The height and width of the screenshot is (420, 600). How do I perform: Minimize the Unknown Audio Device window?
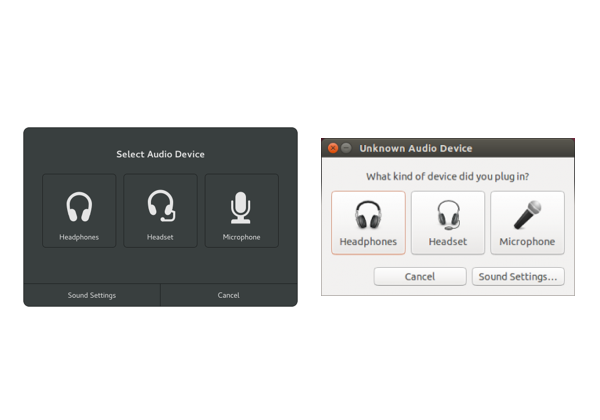click(346, 148)
